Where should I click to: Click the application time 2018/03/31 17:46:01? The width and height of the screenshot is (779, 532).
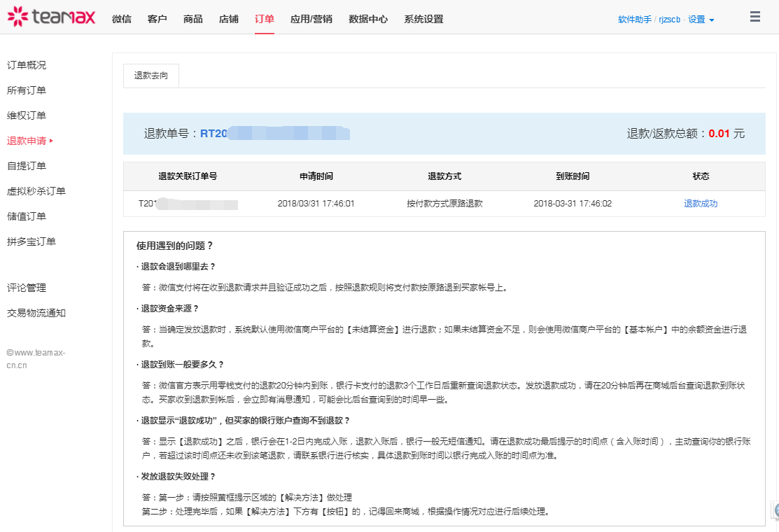coord(316,203)
